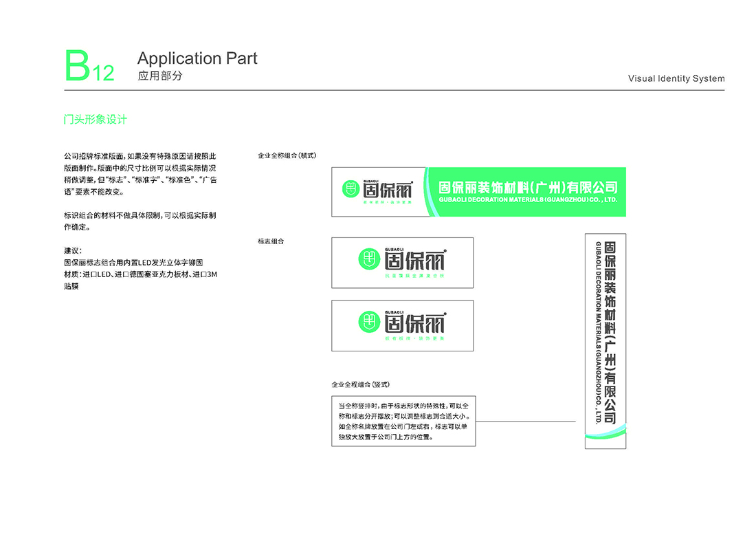This screenshot has width=756, height=535.
Task: Click the 应用部分 subtitle
Action: coord(160,76)
